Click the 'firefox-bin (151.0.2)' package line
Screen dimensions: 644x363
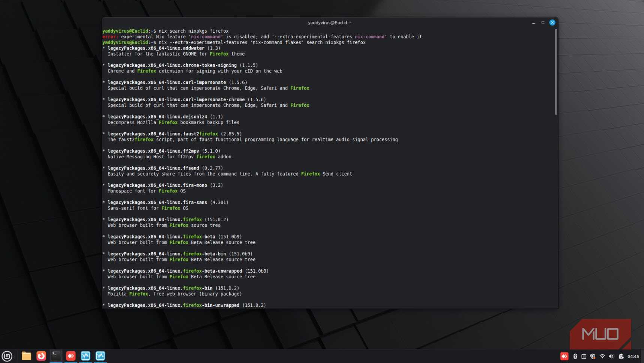pos(171,288)
